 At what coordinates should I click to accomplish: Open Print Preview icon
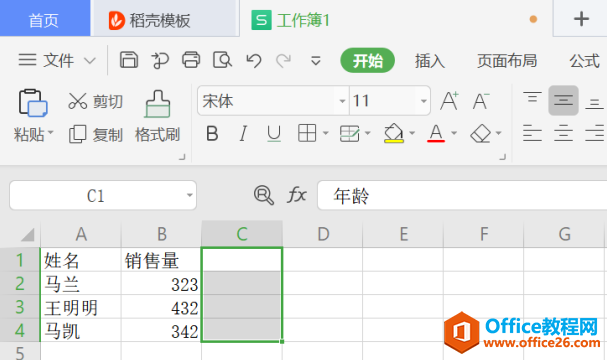click(x=222, y=60)
